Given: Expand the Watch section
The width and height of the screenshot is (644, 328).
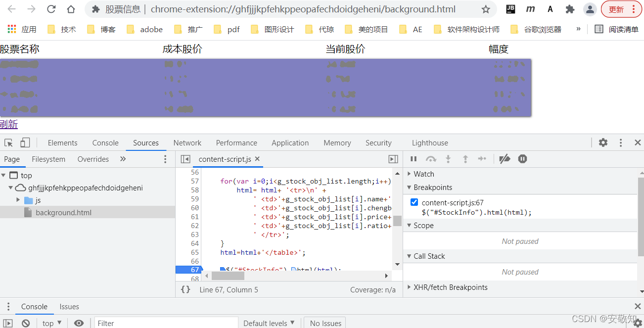Looking at the screenshot, I should [409, 174].
